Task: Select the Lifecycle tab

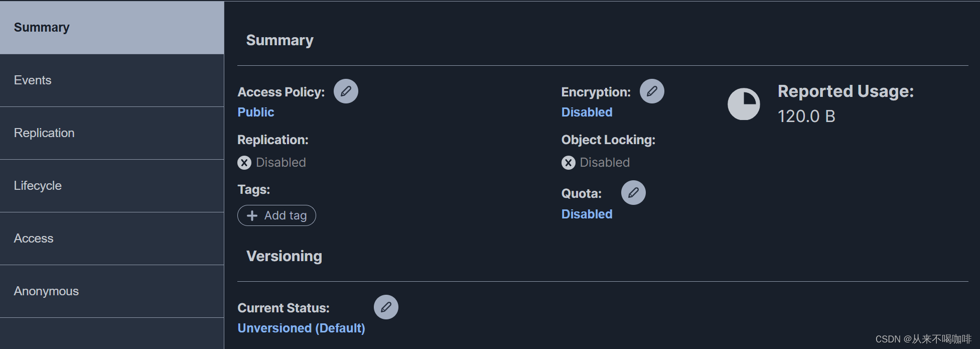Action: (112, 186)
